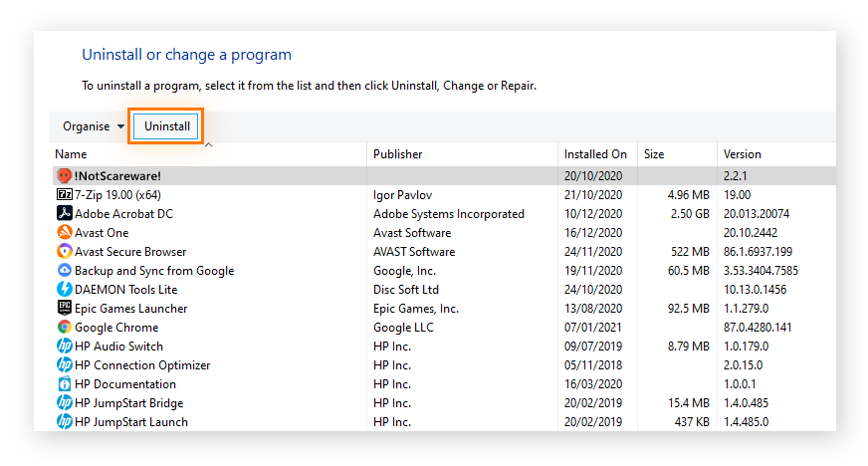The height and width of the screenshot is (466, 868).
Task: Click the Adobe Acrobat DC icon
Action: tap(65, 214)
